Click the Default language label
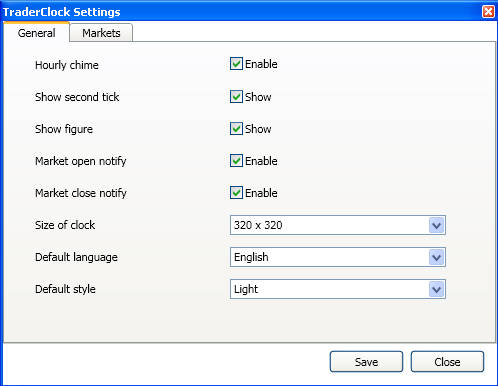This screenshot has height=386, width=498. point(76,257)
